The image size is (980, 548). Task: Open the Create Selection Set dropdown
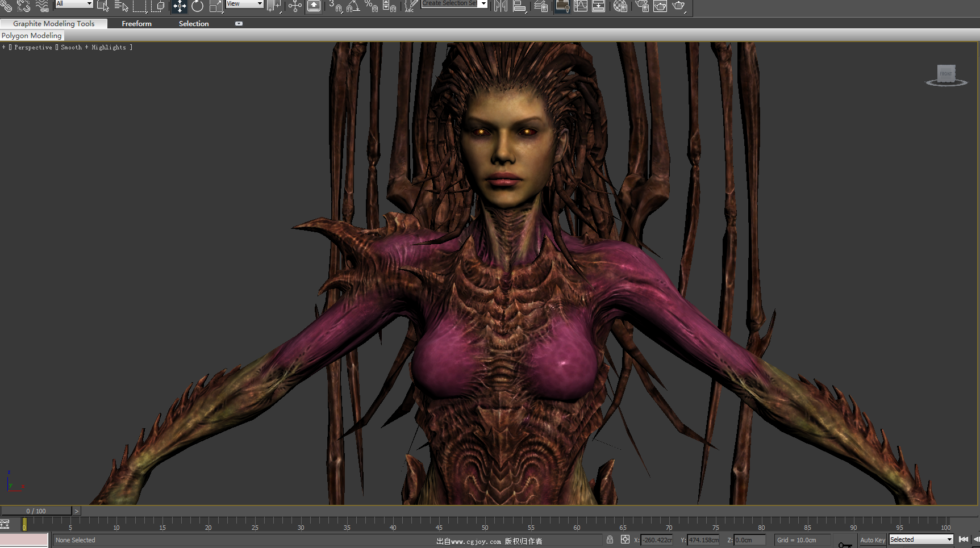pos(454,3)
